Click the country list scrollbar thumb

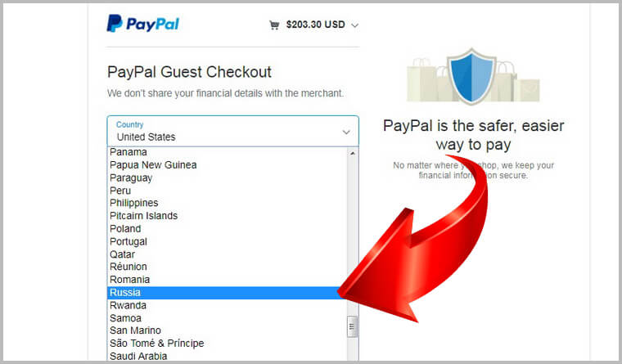352,326
